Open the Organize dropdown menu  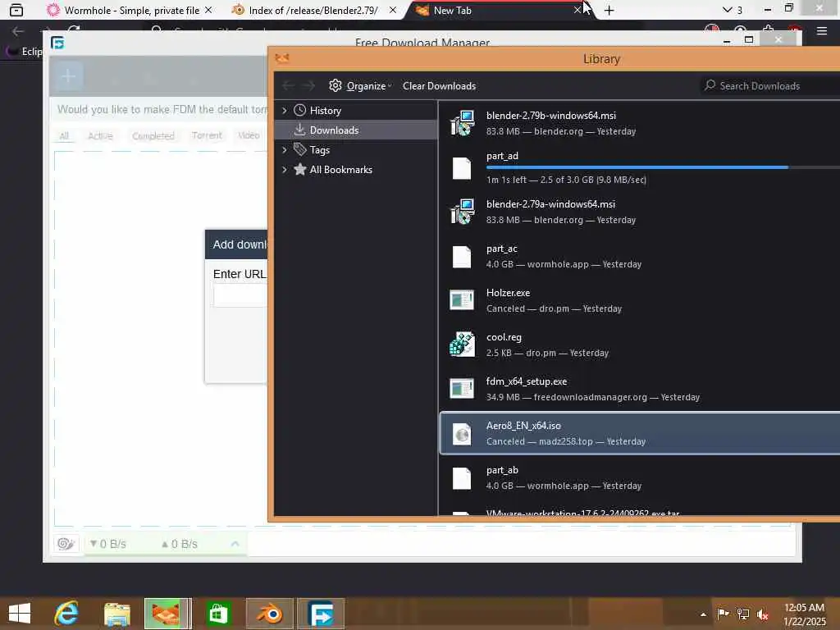click(360, 85)
